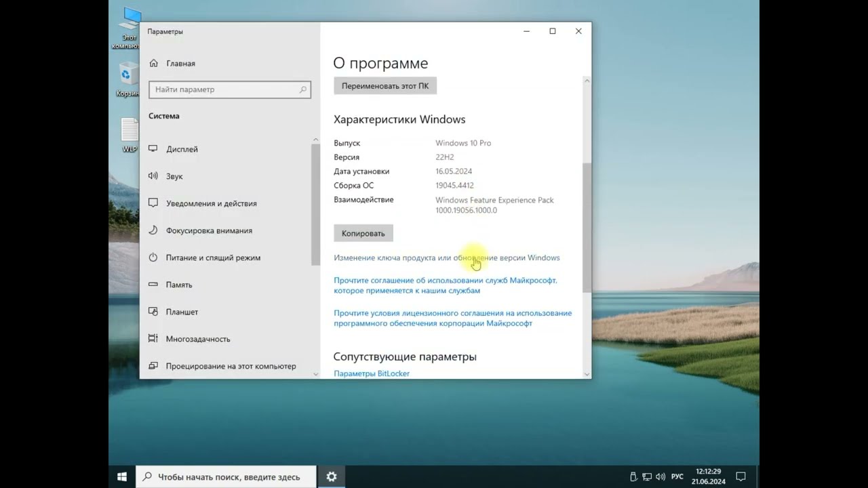This screenshot has height=488, width=868.
Task: Click the sidebar scrollbar thumb
Action: point(315,205)
